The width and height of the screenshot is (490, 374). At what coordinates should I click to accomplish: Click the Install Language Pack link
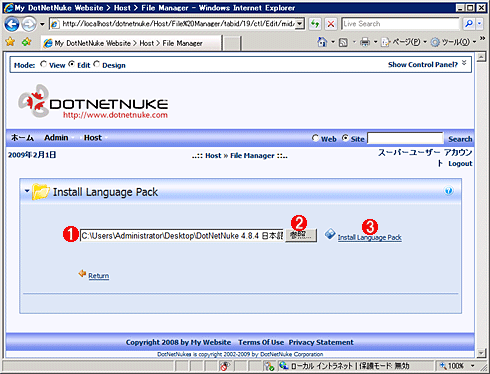click(370, 237)
